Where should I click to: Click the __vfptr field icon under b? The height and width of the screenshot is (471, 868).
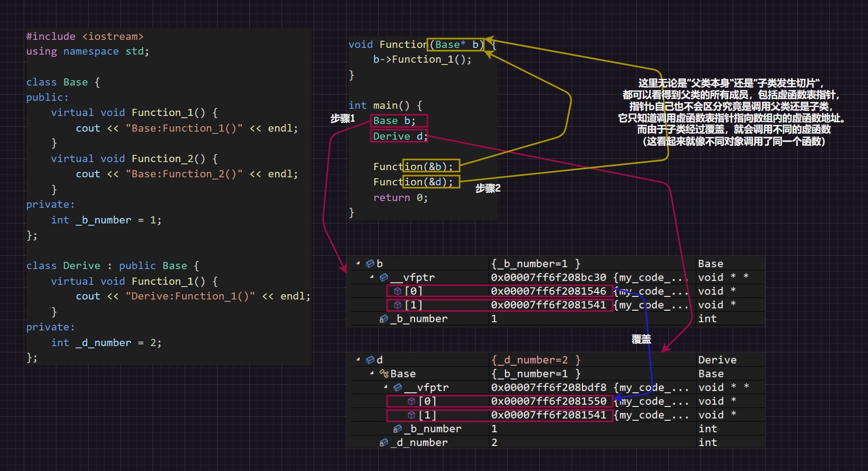(x=384, y=278)
